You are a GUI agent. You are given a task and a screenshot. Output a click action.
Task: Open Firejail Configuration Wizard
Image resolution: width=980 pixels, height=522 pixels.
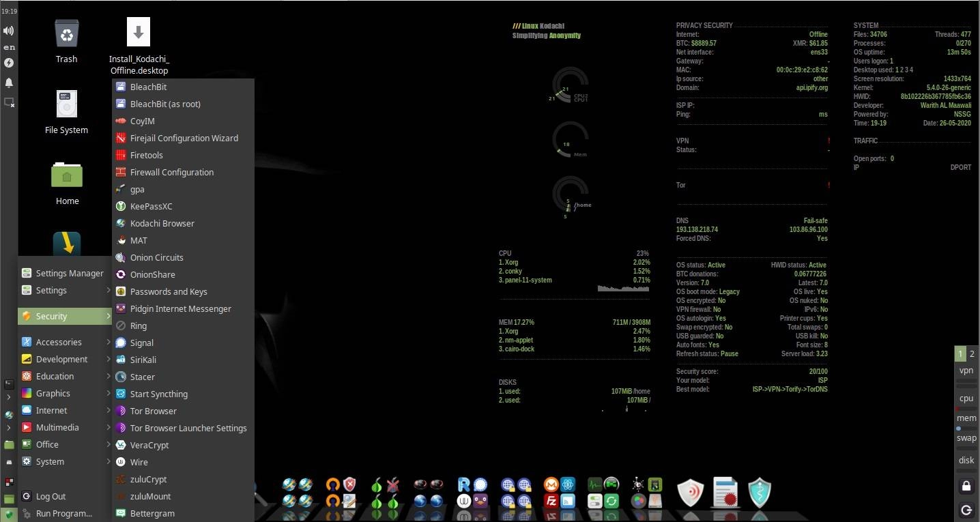click(x=183, y=139)
